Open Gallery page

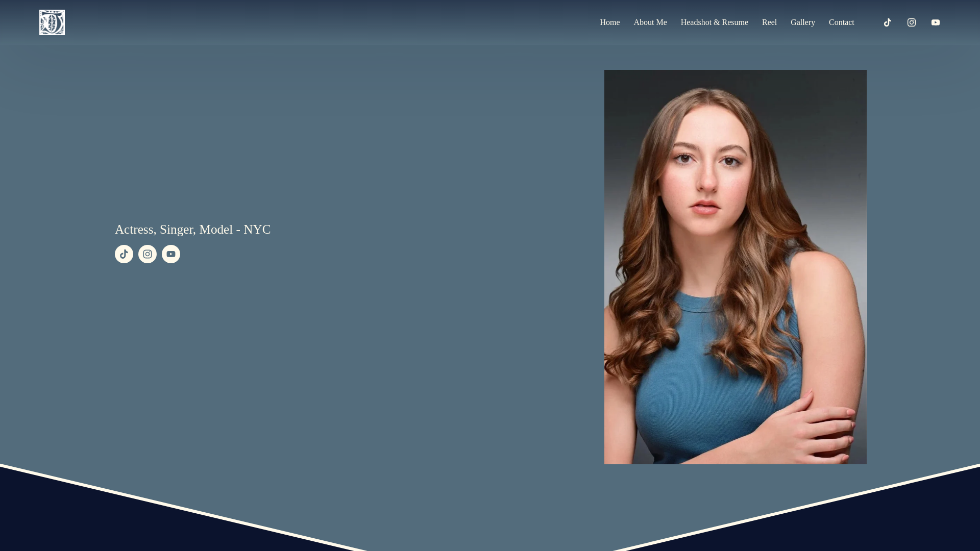coord(803,22)
